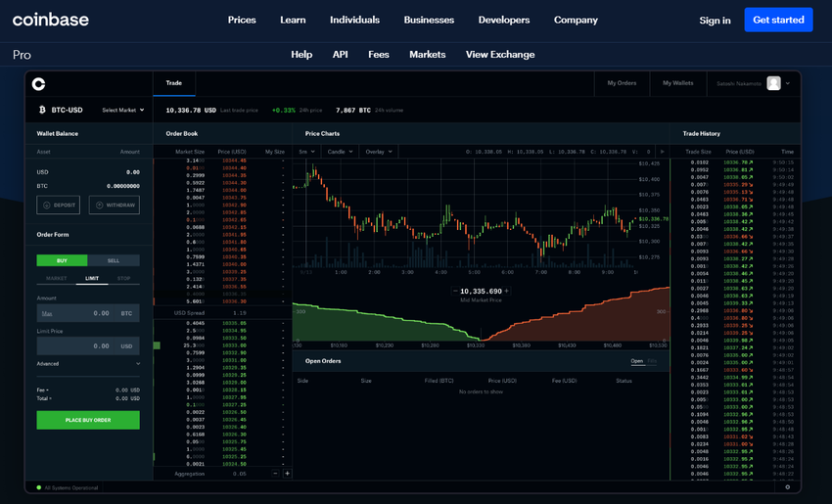Open the Markets link

427,55
